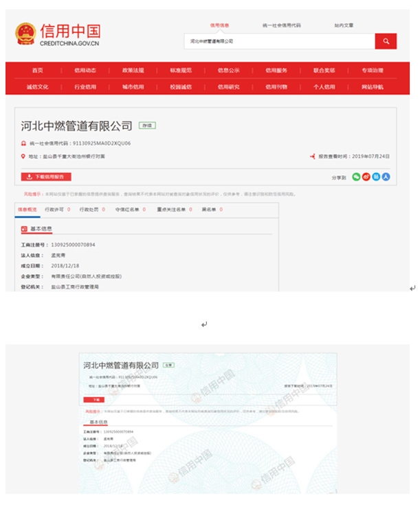Open 联合奖惩 in the navigation bar
The width and height of the screenshot is (420, 507).
click(324, 70)
